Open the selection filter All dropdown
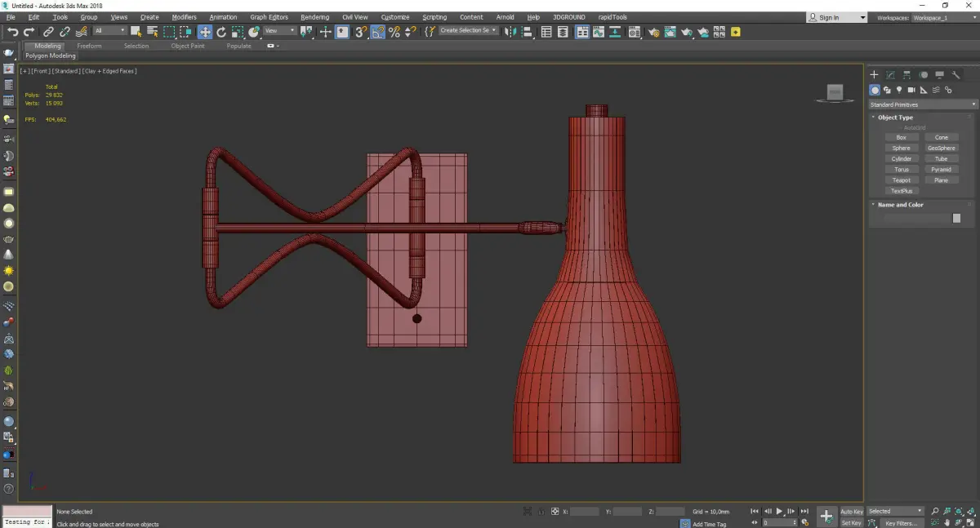Image resolution: width=980 pixels, height=528 pixels. [110, 30]
